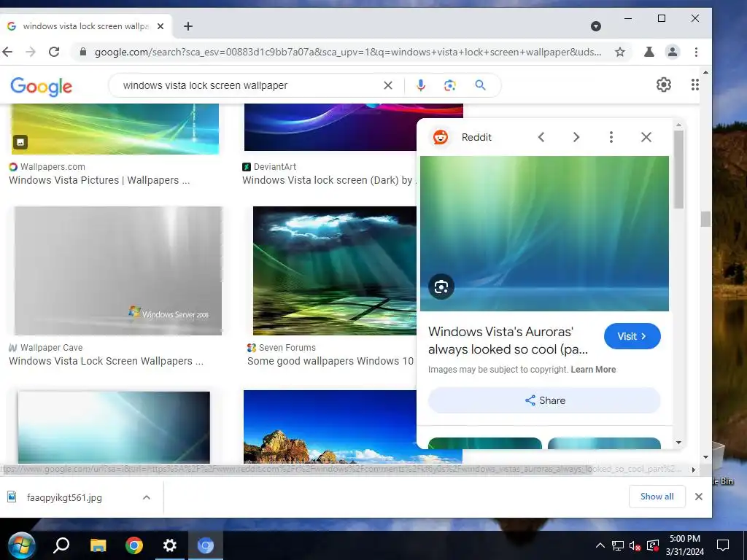Open the taskbar clock showing 5:00 PM
The width and height of the screenshot is (747, 560).
684,545
